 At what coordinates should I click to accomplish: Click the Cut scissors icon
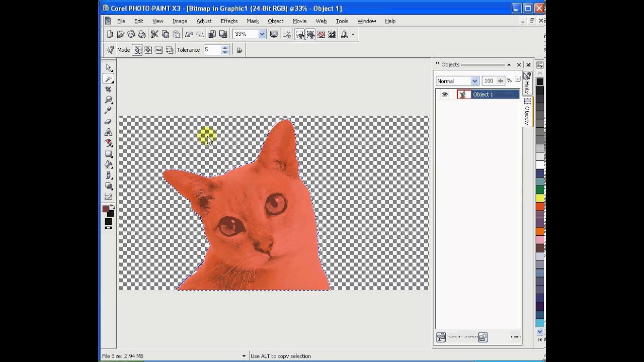point(154,34)
